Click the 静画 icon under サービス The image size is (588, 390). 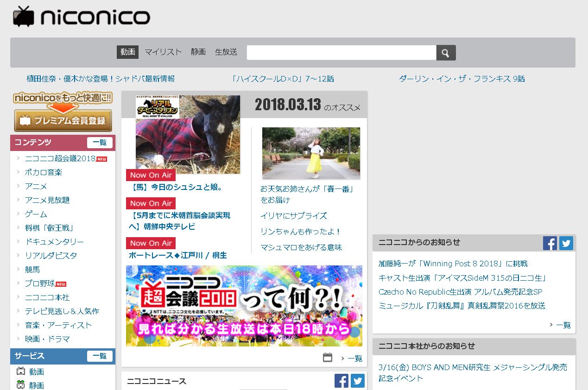[20, 384]
